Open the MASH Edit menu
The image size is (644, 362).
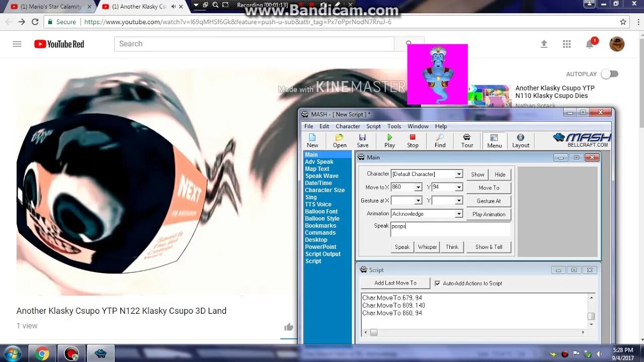(x=325, y=126)
